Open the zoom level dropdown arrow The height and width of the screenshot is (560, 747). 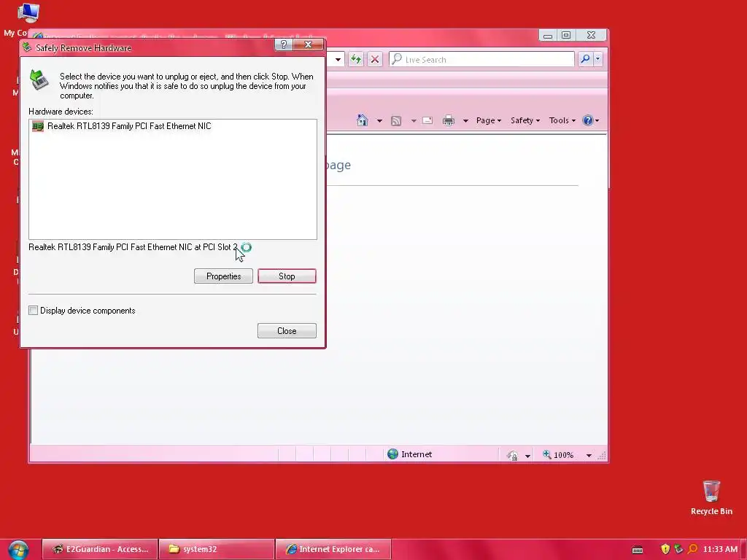(x=589, y=456)
